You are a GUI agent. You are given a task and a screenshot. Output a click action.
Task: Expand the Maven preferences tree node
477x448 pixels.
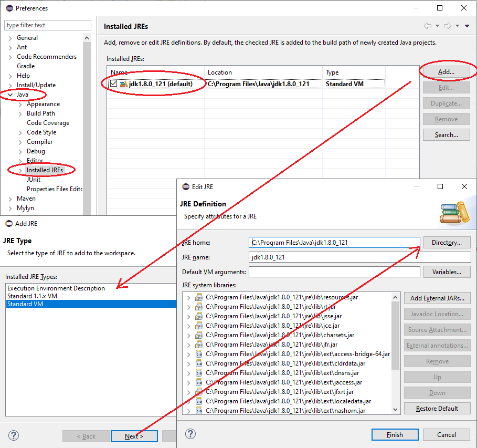click(10, 199)
